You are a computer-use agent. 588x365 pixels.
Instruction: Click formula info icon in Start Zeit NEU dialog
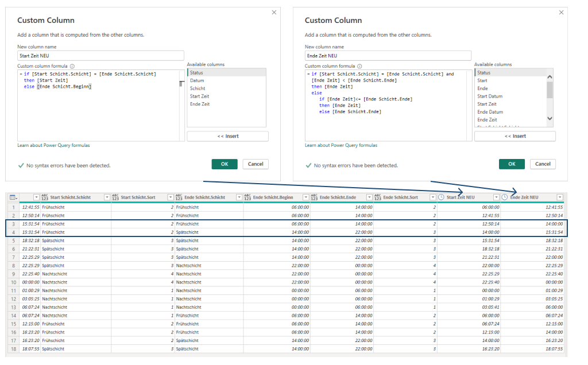coord(72,66)
